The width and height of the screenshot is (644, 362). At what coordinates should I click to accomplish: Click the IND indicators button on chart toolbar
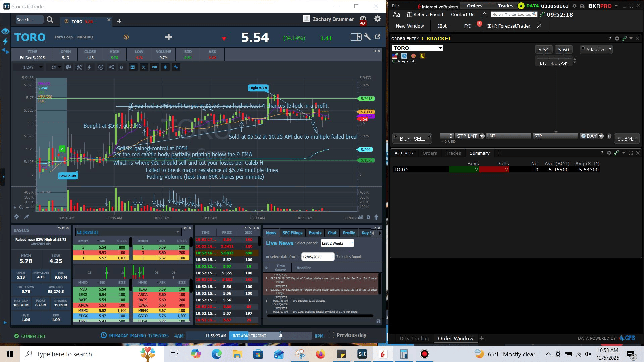[x=154, y=67]
